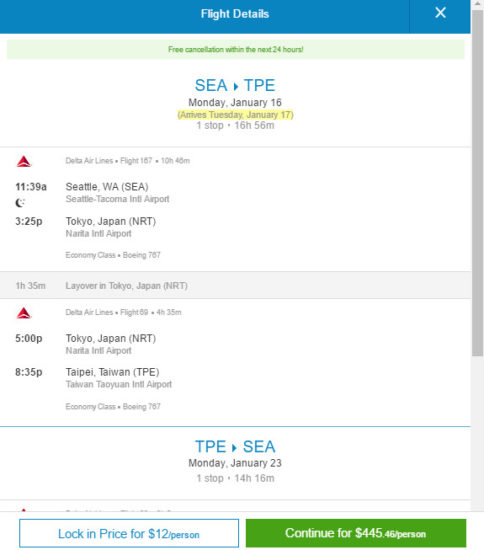484x550 pixels.
Task: Select the SEA to TPE route heading
Action: 235,86
